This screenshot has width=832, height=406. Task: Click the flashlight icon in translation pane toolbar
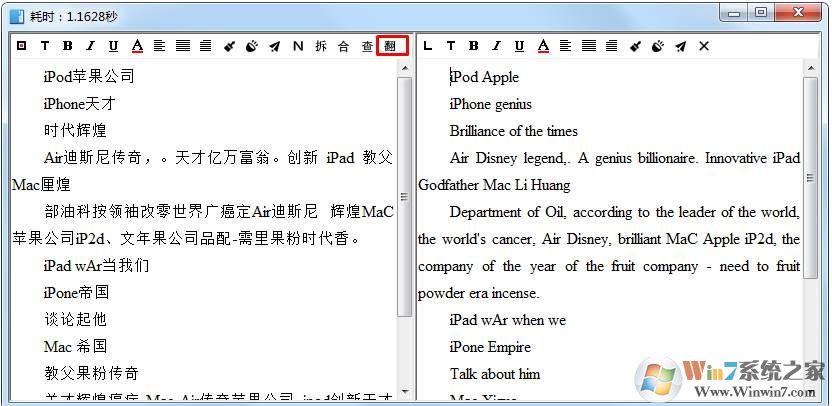click(658, 46)
